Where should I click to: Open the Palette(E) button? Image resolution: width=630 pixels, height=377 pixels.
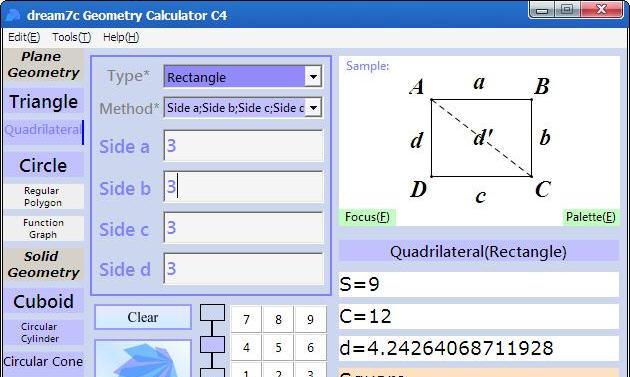[x=591, y=217]
